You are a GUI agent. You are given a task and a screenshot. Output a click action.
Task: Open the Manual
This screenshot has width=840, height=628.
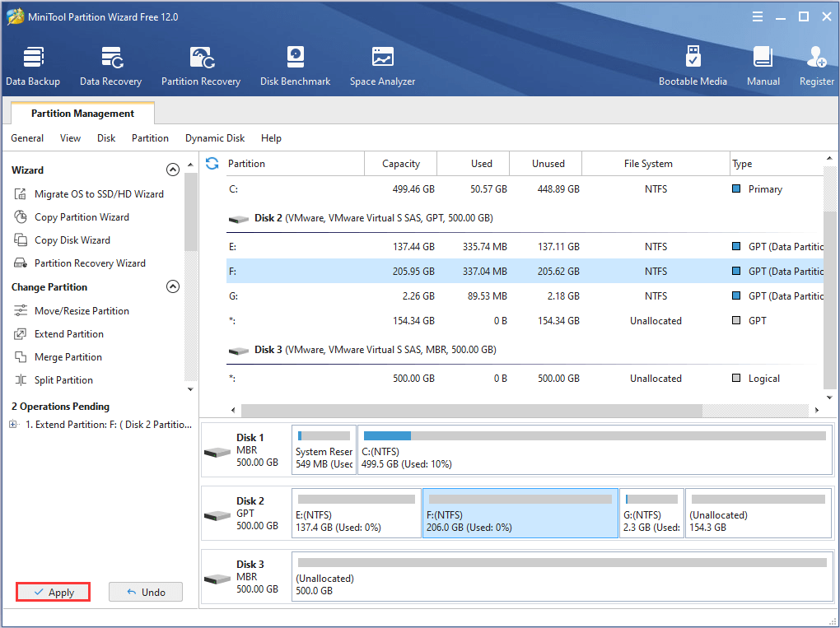coord(763,67)
